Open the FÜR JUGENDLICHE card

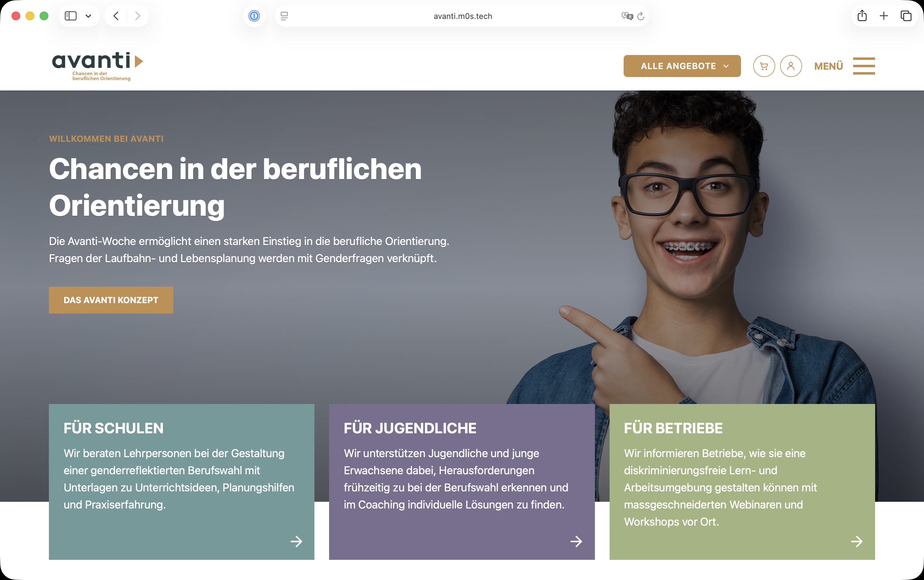[462, 481]
